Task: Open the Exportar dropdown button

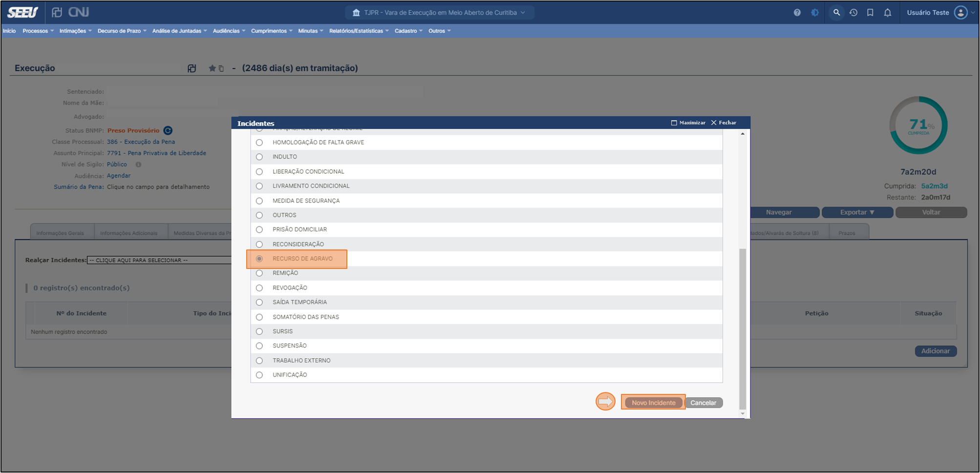Action: pyautogui.click(x=857, y=212)
